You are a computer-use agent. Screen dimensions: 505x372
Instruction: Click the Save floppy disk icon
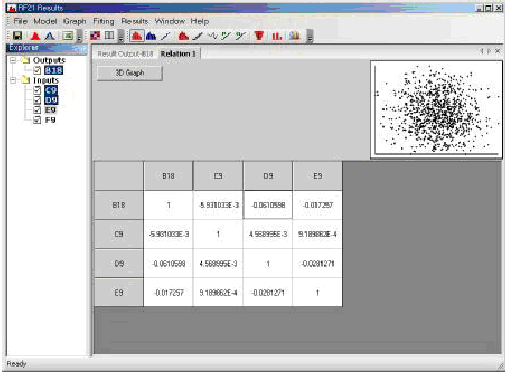tap(17, 35)
